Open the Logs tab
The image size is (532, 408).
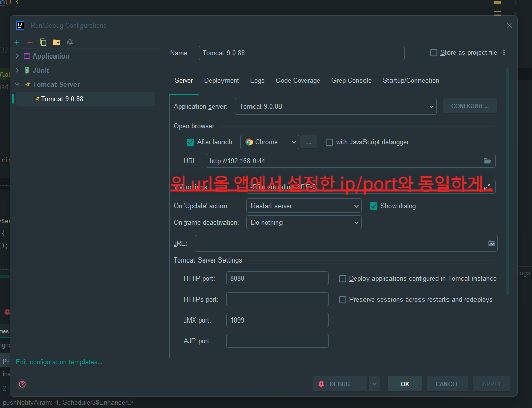257,81
